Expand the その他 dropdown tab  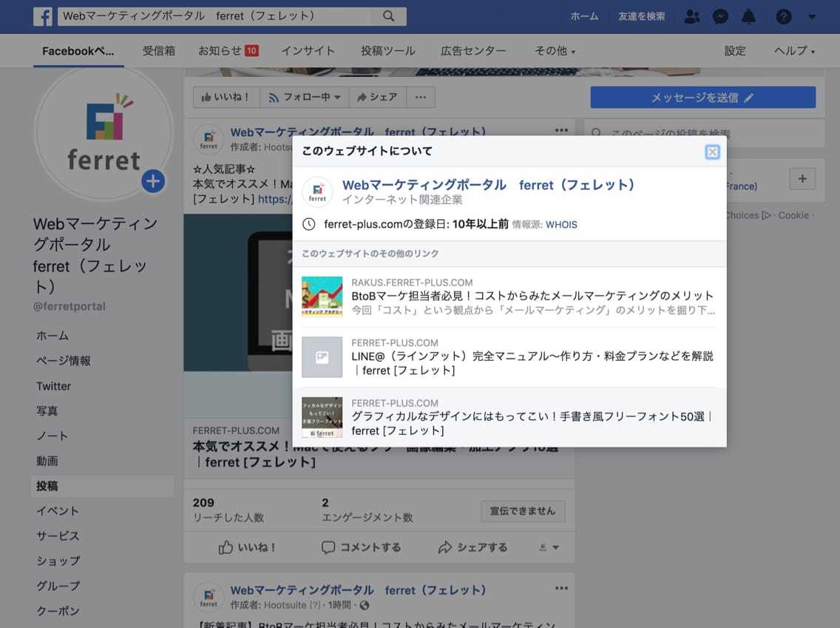tap(555, 51)
